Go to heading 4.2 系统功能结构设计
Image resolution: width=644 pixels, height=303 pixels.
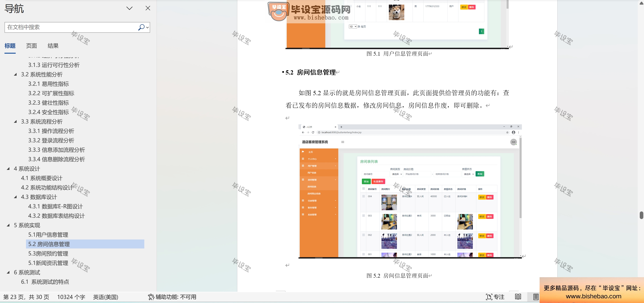pos(47,188)
